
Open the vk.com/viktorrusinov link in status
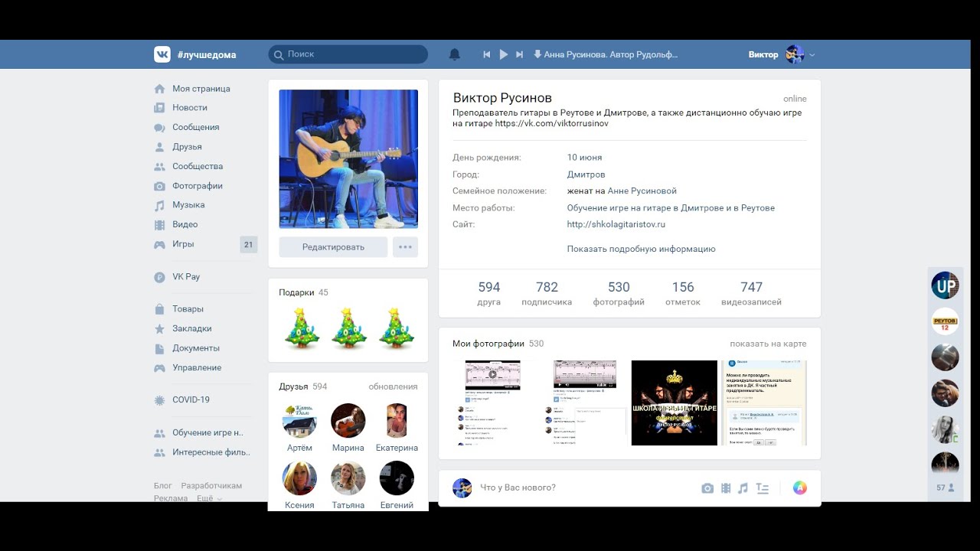551,123
